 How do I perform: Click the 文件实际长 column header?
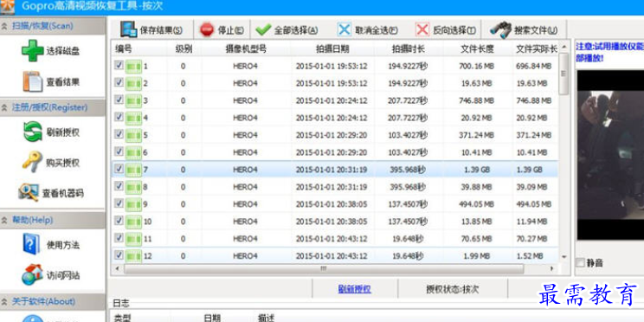pos(536,48)
